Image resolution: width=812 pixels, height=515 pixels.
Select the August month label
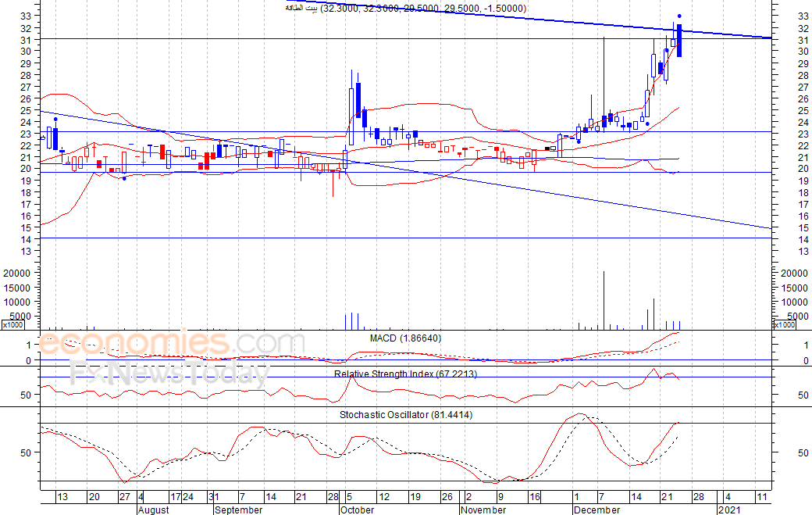pyautogui.click(x=153, y=510)
